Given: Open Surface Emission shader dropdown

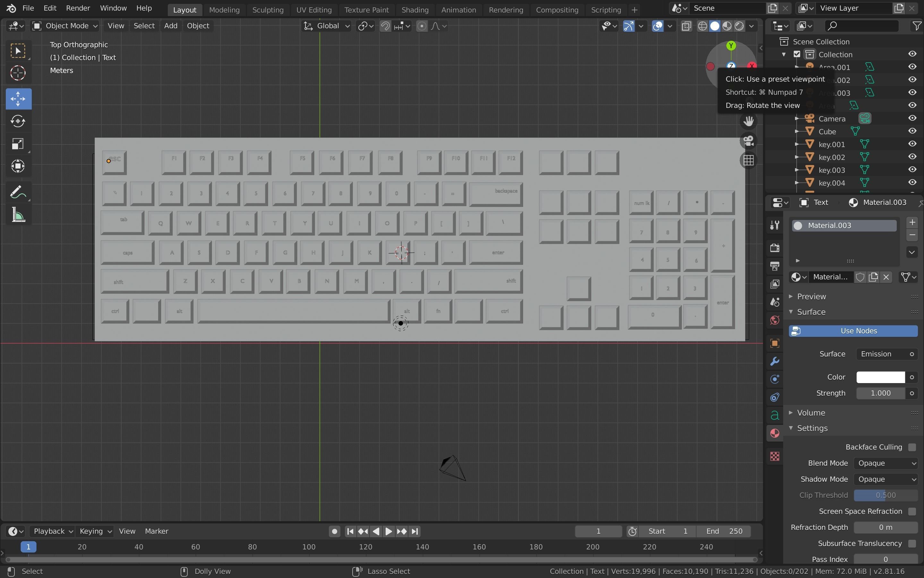Looking at the screenshot, I should [x=881, y=354].
